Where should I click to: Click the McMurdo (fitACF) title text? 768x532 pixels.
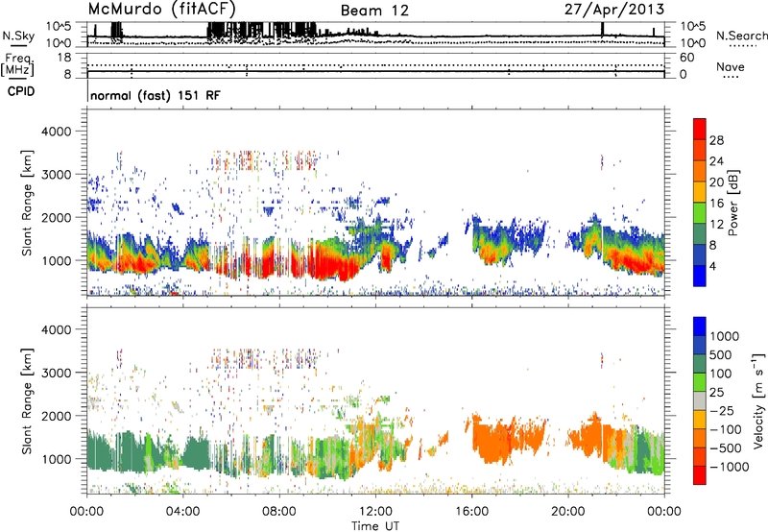[x=161, y=9]
